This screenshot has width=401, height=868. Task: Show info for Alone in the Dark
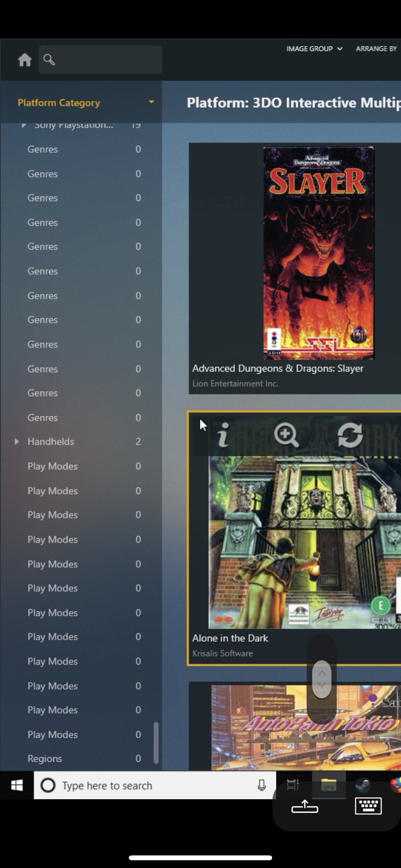(223, 435)
